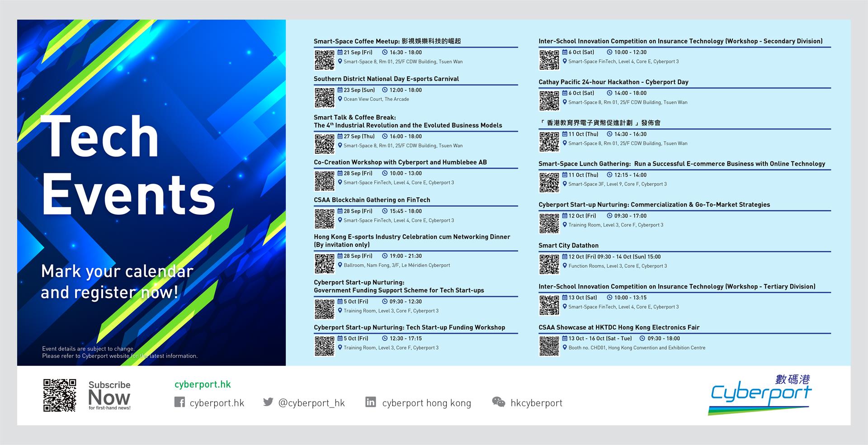Click Hong Kong E-sports Industry Celebration title
Screen dimensions: 868x445
412,237
